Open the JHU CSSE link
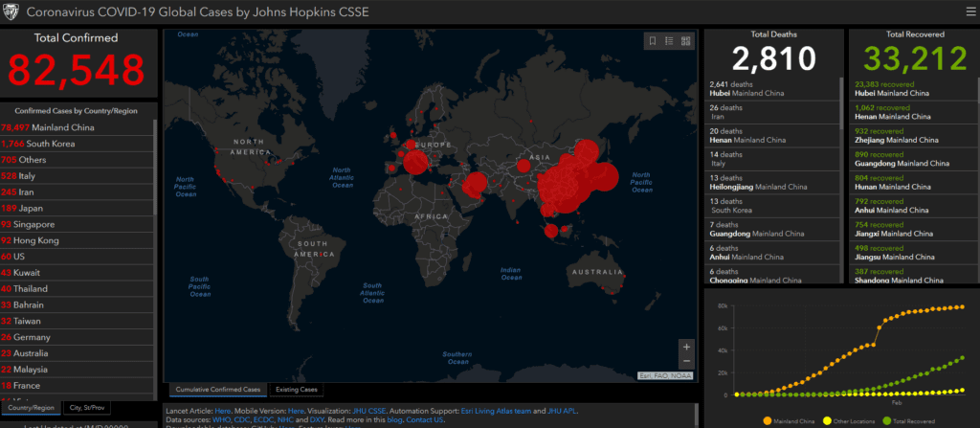 point(368,411)
